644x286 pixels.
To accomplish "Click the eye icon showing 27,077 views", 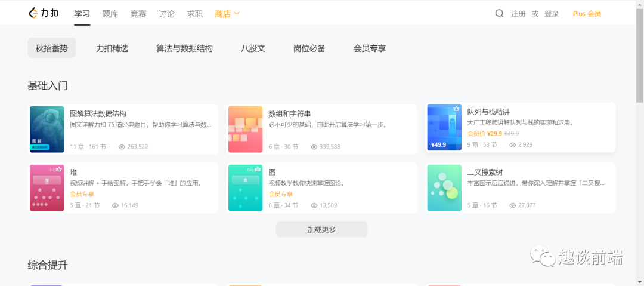I will pyautogui.click(x=513, y=205).
